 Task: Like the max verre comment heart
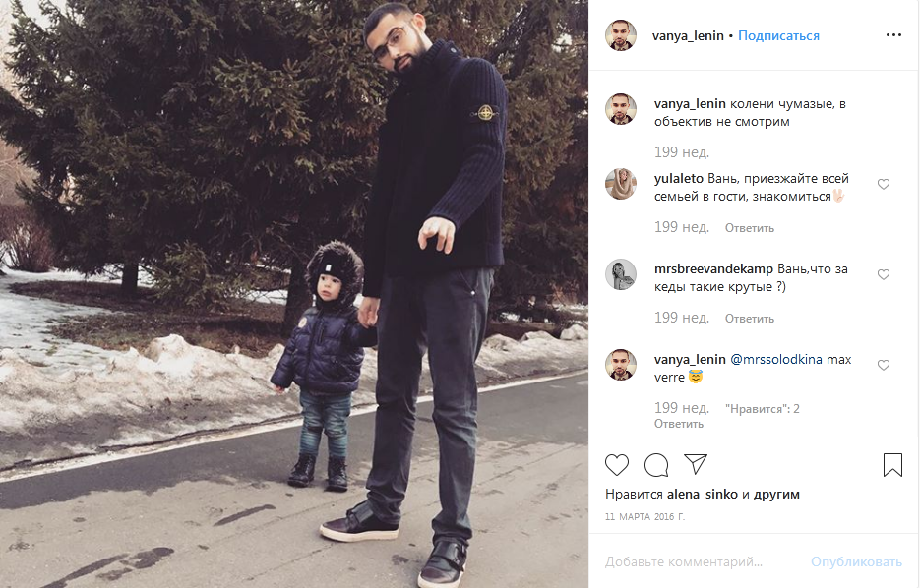[x=884, y=365]
